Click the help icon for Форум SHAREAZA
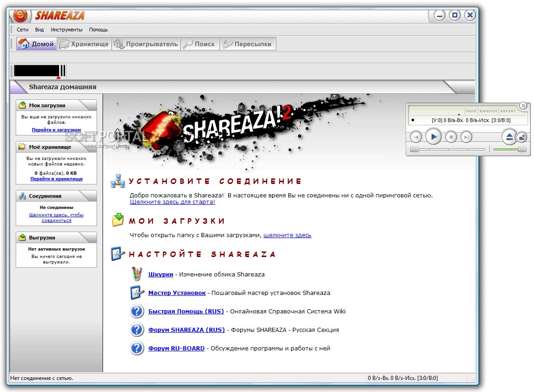This screenshot has height=392, width=535. click(137, 330)
